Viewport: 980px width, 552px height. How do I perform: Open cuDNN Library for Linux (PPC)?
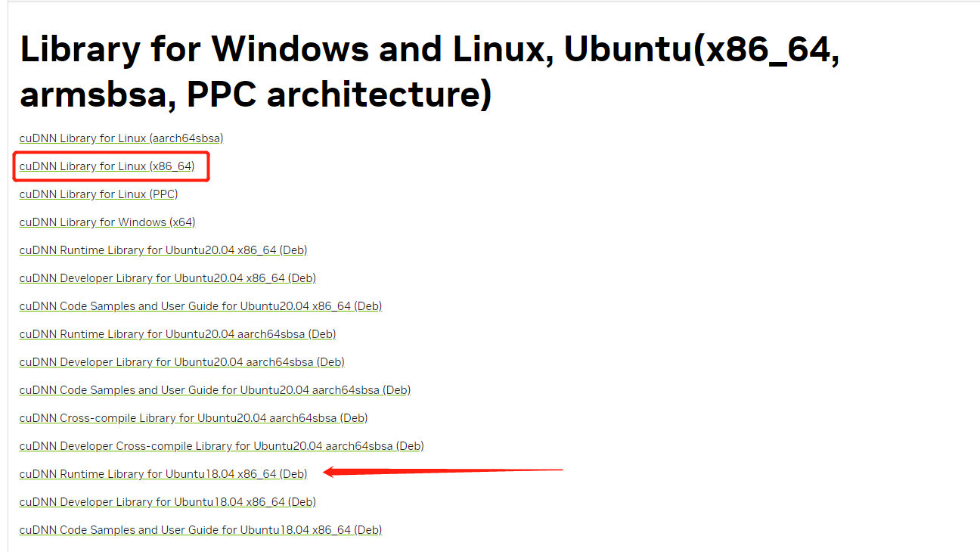click(98, 194)
